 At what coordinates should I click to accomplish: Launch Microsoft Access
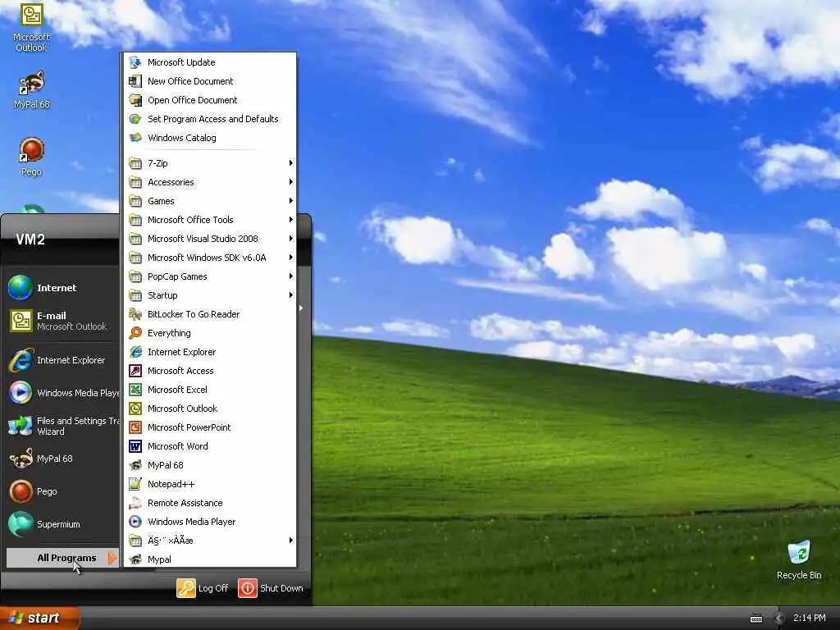point(210,371)
